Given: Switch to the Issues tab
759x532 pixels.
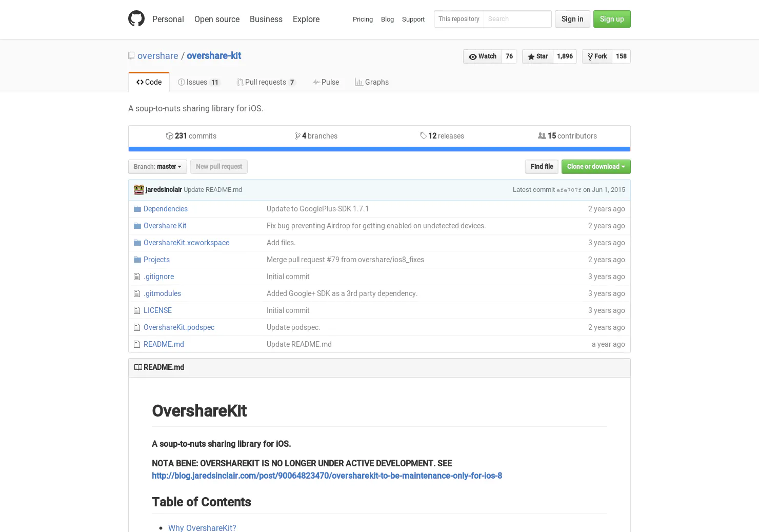Looking at the screenshot, I should 199,82.
